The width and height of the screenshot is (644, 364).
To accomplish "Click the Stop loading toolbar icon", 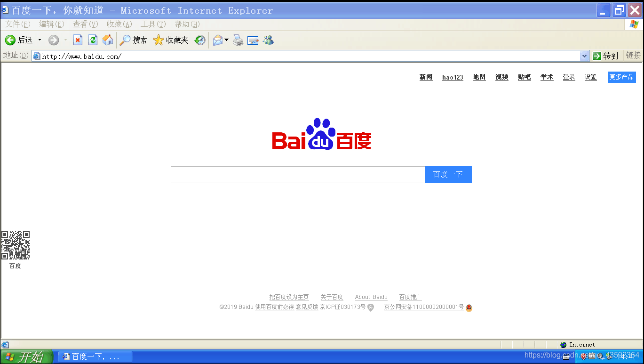I will click(78, 40).
